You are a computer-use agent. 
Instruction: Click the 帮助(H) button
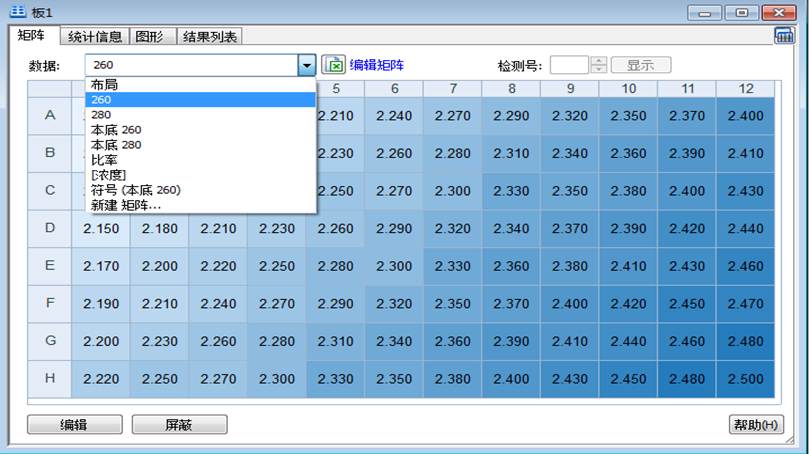pyautogui.click(x=756, y=425)
